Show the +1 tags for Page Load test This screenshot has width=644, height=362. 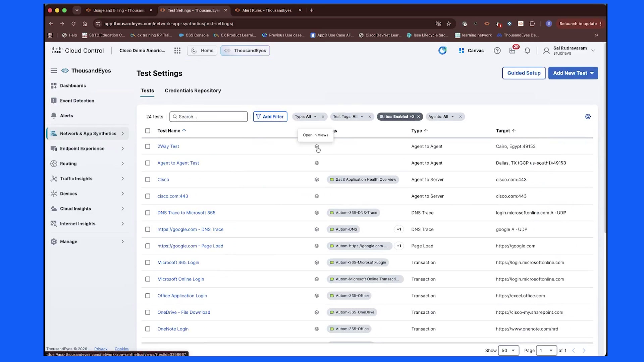coord(399,246)
